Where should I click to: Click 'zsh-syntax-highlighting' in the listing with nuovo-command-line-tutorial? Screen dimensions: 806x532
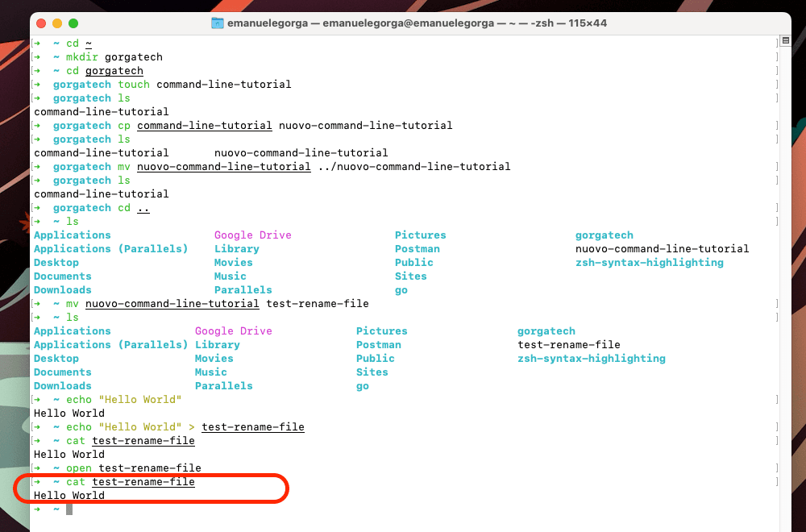[649, 263]
